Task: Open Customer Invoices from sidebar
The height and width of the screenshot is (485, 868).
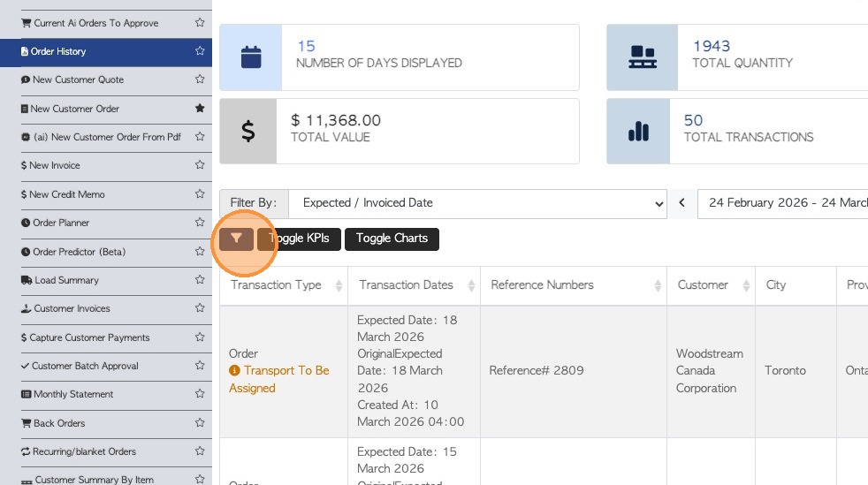Action: tap(72, 309)
